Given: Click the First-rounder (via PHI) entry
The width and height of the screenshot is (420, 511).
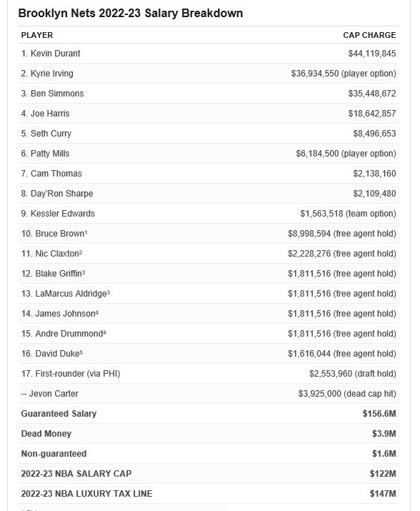Looking at the screenshot, I should tap(71, 374).
